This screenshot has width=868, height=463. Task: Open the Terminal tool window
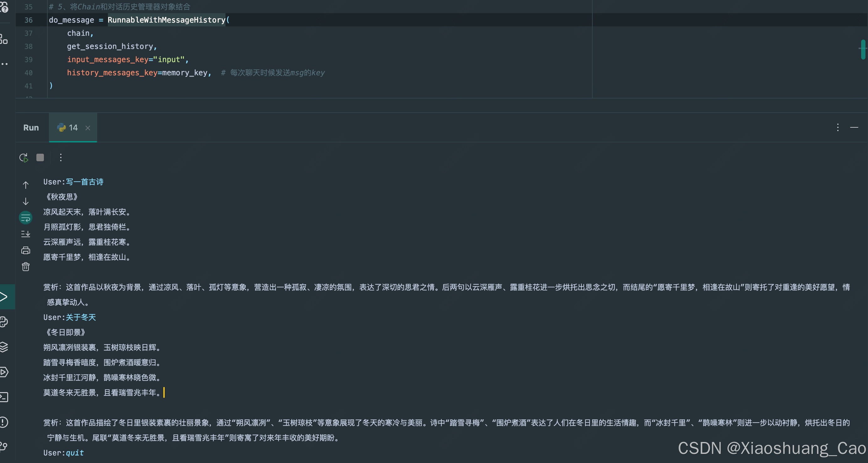4,397
